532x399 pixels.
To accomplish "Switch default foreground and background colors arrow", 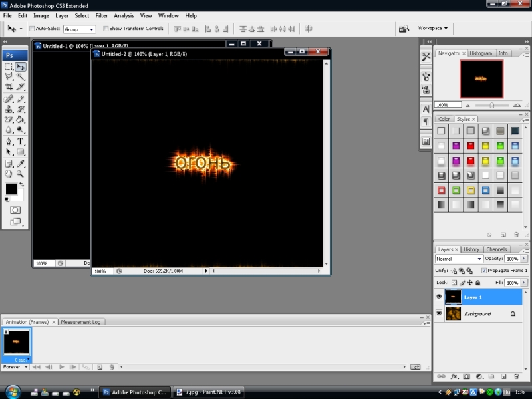I will 21,184.
